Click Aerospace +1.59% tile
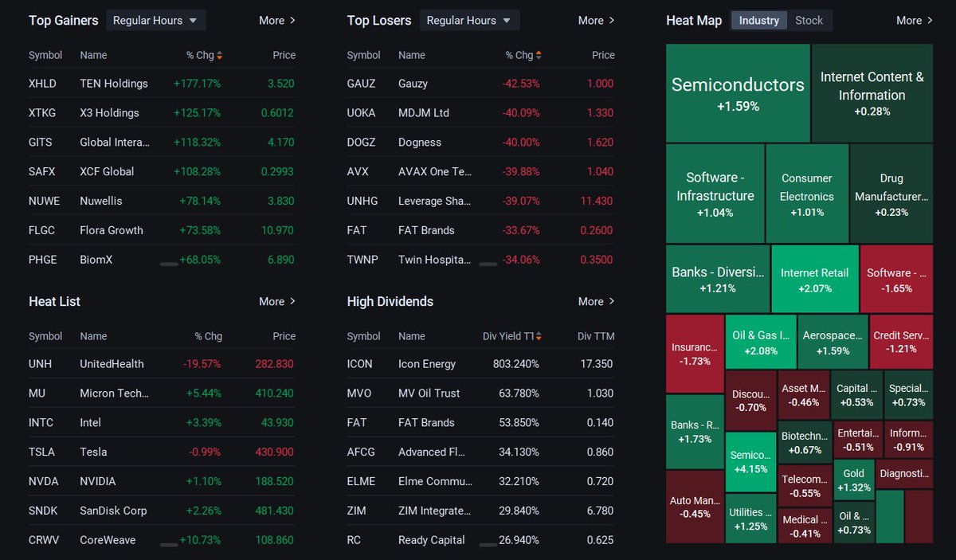Screen dimensions: 956x560 coord(833,342)
